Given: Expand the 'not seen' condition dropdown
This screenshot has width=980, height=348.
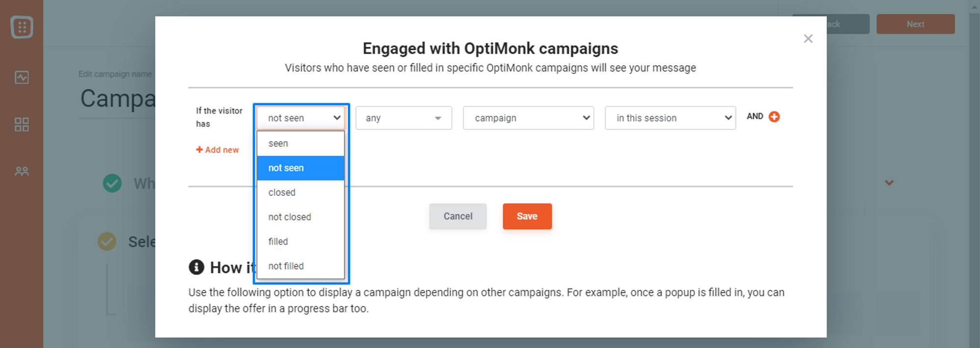Looking at the screenshot, I should [300, 118].
